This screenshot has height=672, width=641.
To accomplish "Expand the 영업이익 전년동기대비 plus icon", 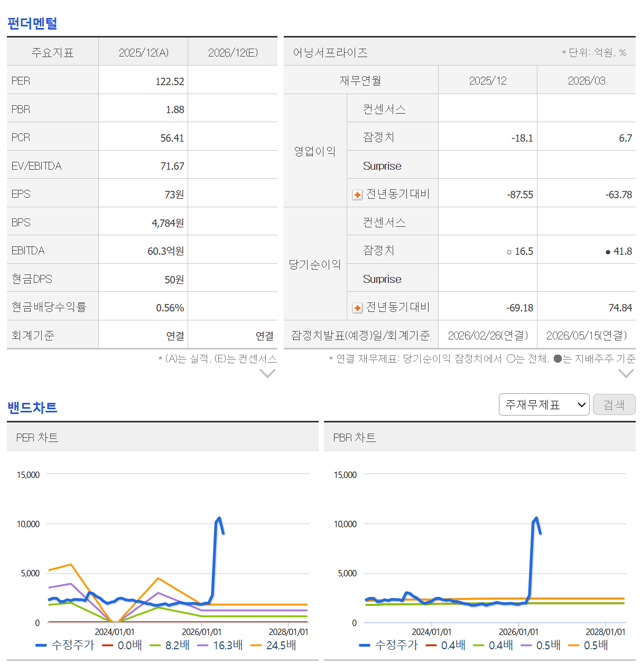I will point(357,195).
